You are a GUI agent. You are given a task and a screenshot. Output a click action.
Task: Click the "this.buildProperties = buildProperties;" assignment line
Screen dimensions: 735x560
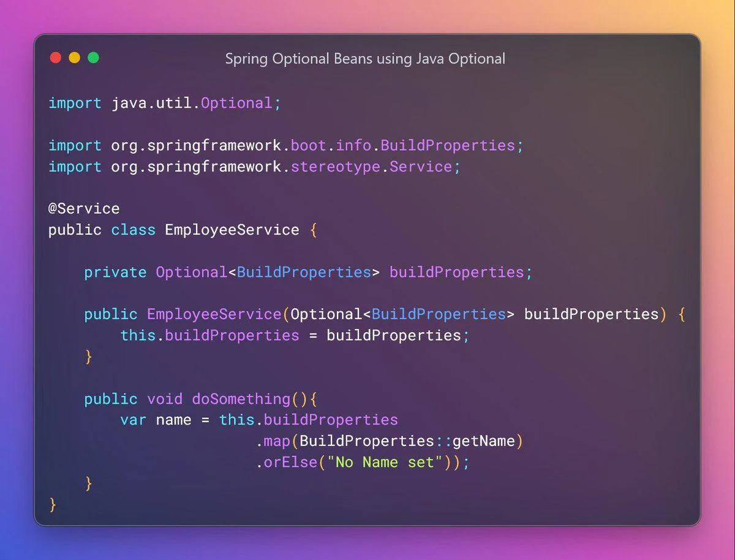pyautogui.click(x=295, y=336)
